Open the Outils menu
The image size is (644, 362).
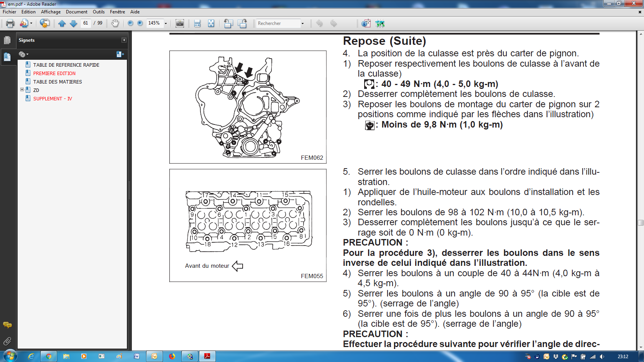(x=99, y=12)
